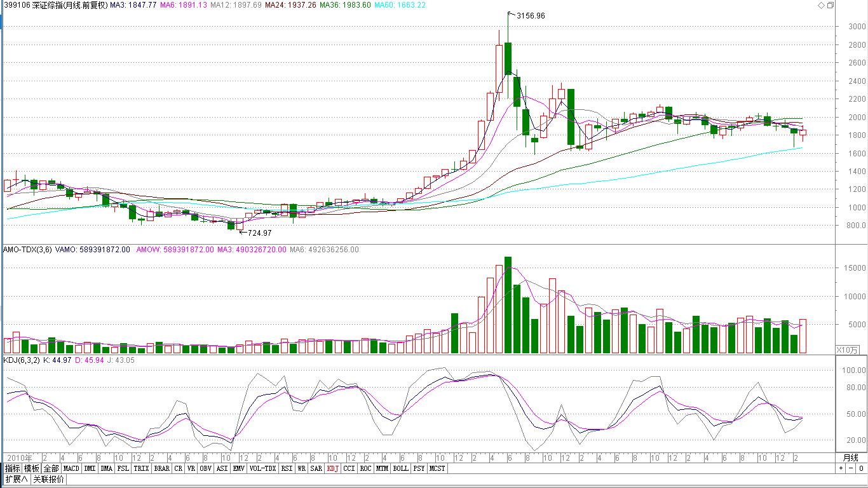This screenshot has height=488, width=868.
Task: Click the 3156.96 high price marker
Action: tap(531, 15)
